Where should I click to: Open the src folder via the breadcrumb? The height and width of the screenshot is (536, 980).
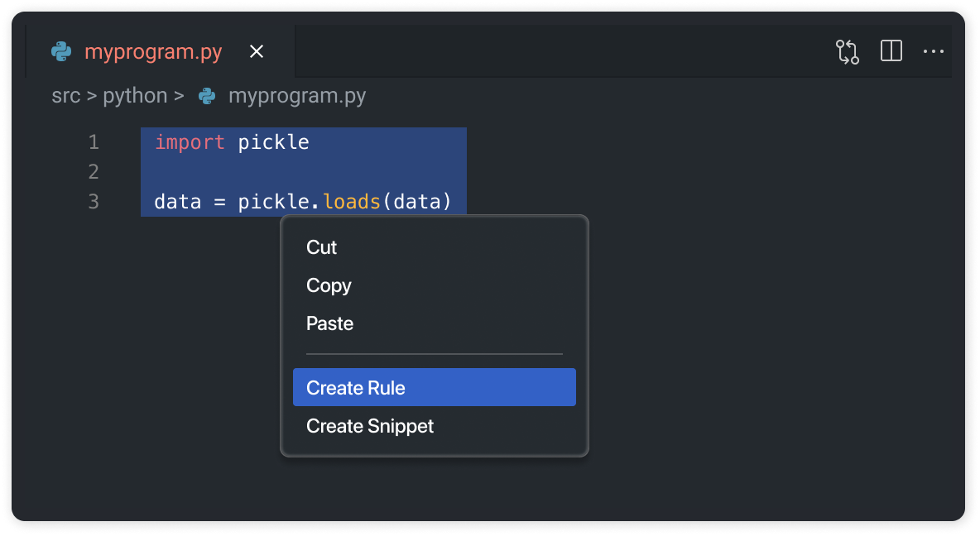(x=66, y=95)
